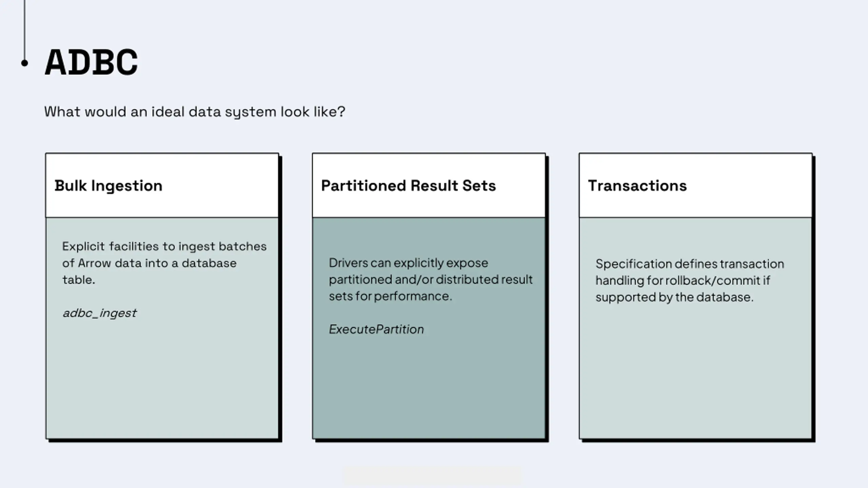Viewport: 868px width, 488px height.
Task: Select the Explicit facilities to ingest paragraph
Action: [x=164, y=263]
